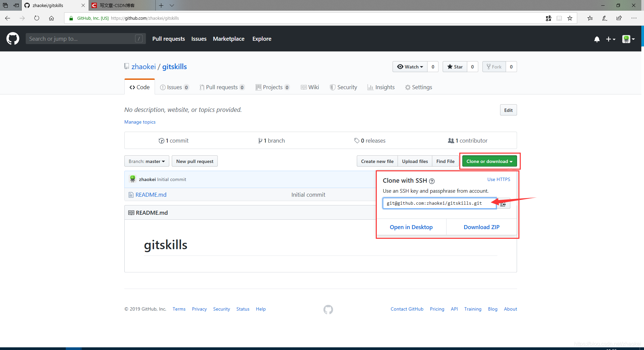Copy SSH clone URL to clipboard

(x=503, y=203)
